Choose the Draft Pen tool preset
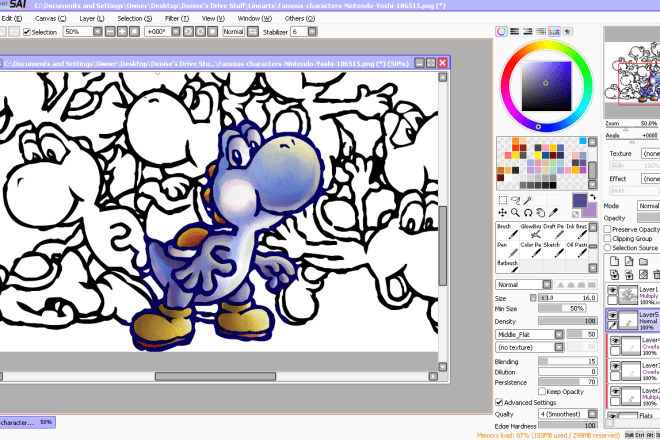Viewport: 660px width, 440px height. pos(554,231)
